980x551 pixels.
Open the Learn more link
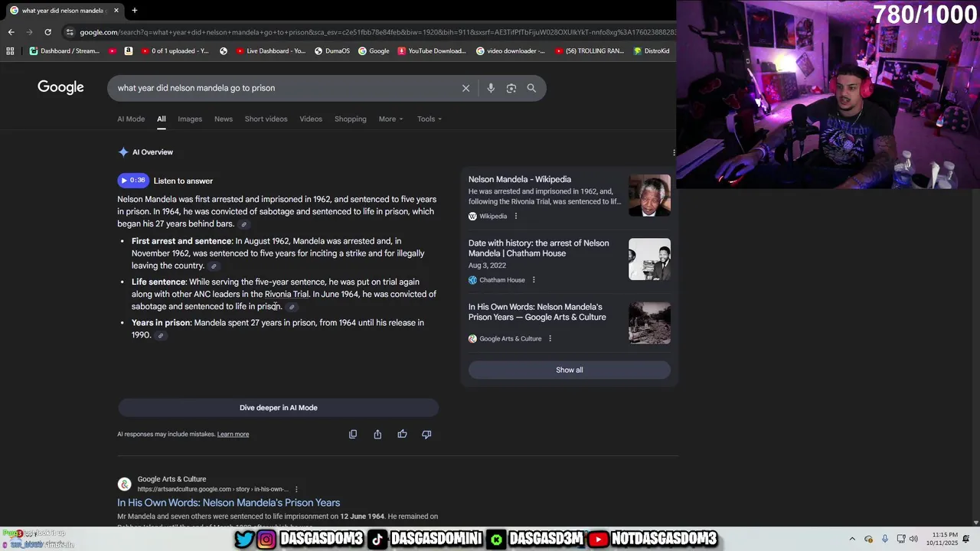233,435
